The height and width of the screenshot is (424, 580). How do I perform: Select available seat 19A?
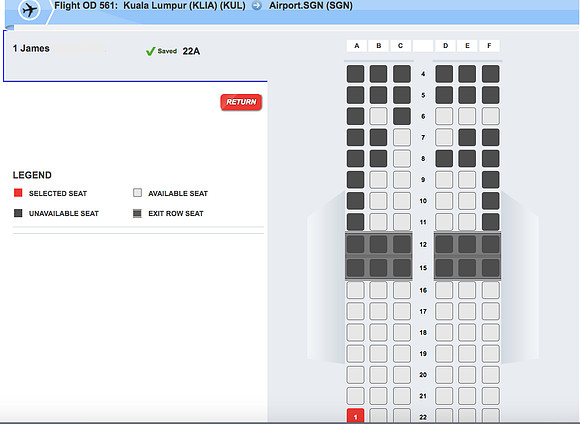pos(355,353)
